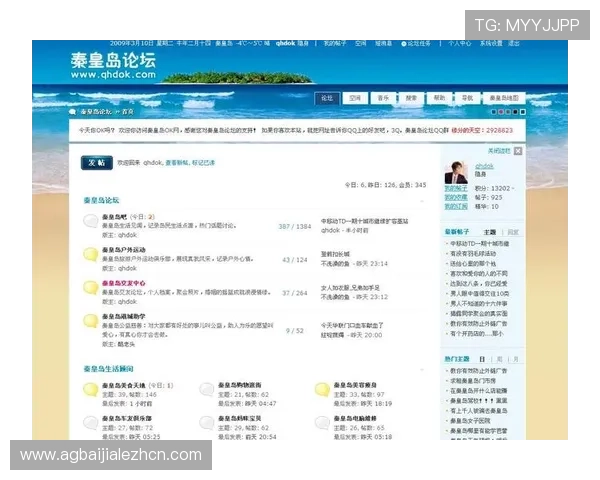The height and width of the screenshot is (480, 600).
Task: Click the 论坛任务 icon in top bar
Action: tap(404, 44)
